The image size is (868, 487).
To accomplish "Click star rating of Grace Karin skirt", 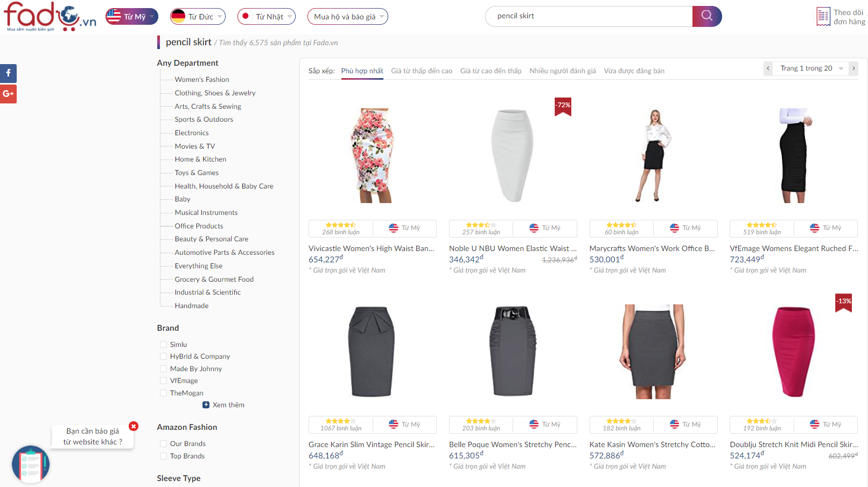I will pyautogui.click(x=341, y=421).
